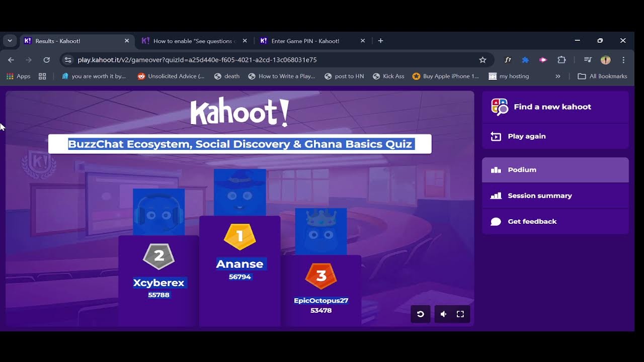The height and width of the screenshot is (362, 644).
Task: Click the Podium bar chart icon
Action: (x=496, y=170)
